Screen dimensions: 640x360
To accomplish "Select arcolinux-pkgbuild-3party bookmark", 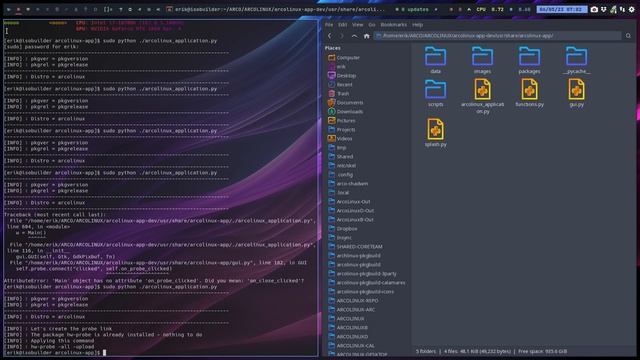I will tap(362, 273).
